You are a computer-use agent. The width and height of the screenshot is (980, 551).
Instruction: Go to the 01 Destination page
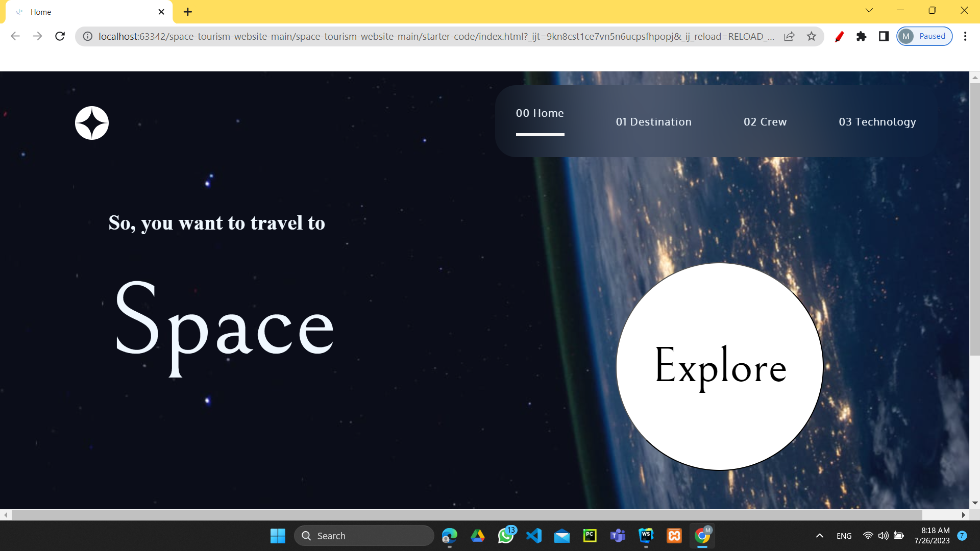pyautogui.click(x=654, y=121)
